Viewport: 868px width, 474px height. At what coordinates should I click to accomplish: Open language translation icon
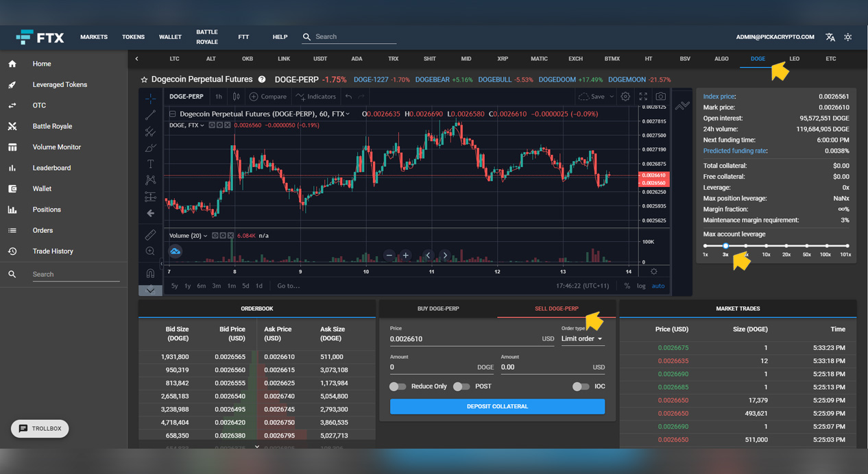pyautogui.click(x=830, y=37)
